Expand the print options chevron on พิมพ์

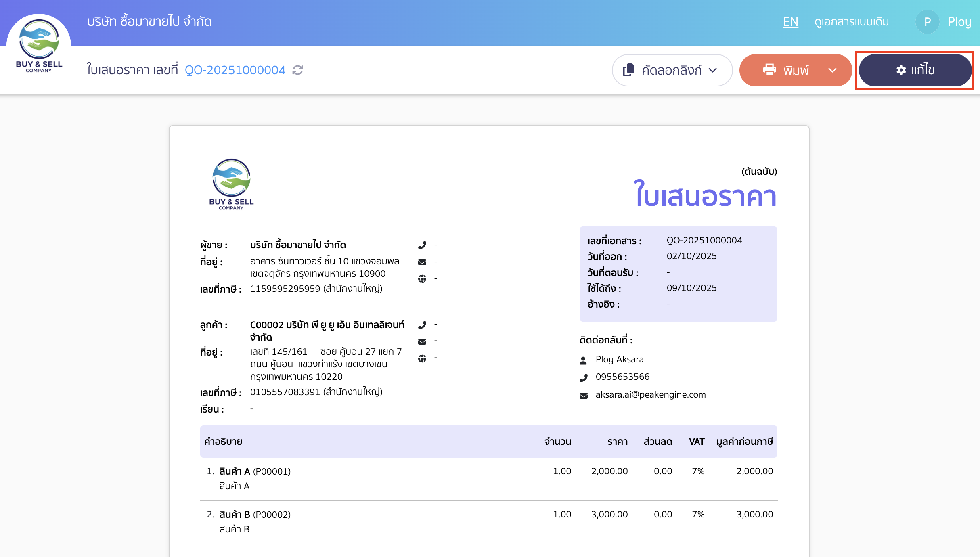tap(832, 70)
